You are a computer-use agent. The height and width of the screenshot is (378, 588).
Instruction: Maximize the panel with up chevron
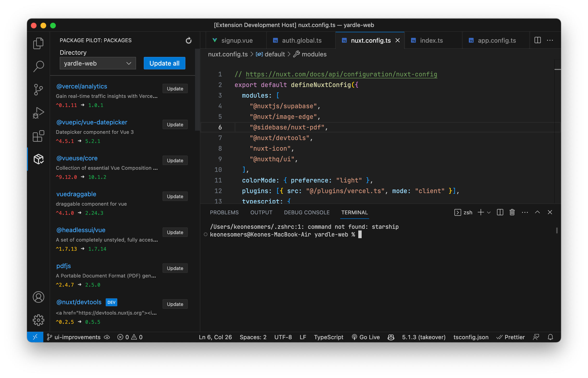coord(537,212)
